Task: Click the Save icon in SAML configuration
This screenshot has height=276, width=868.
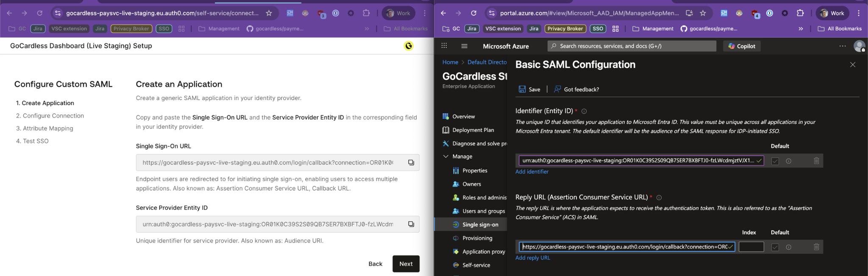Action: 522,89
